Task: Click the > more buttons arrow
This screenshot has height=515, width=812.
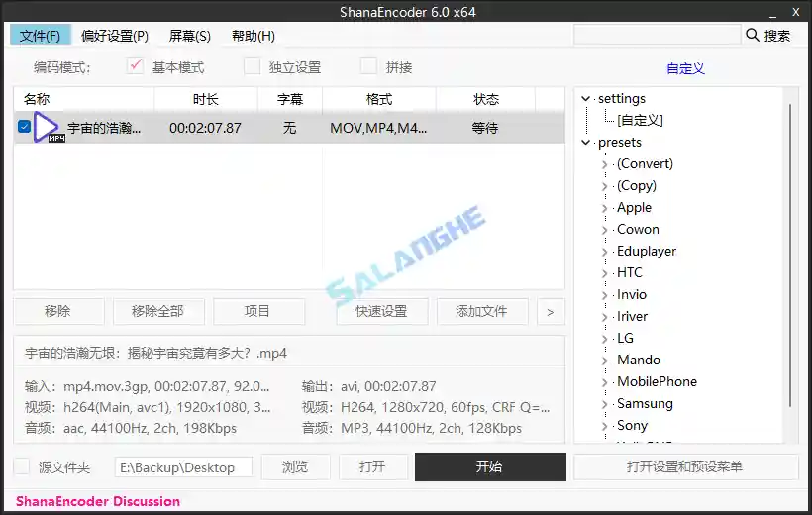Action: [551, 311]
